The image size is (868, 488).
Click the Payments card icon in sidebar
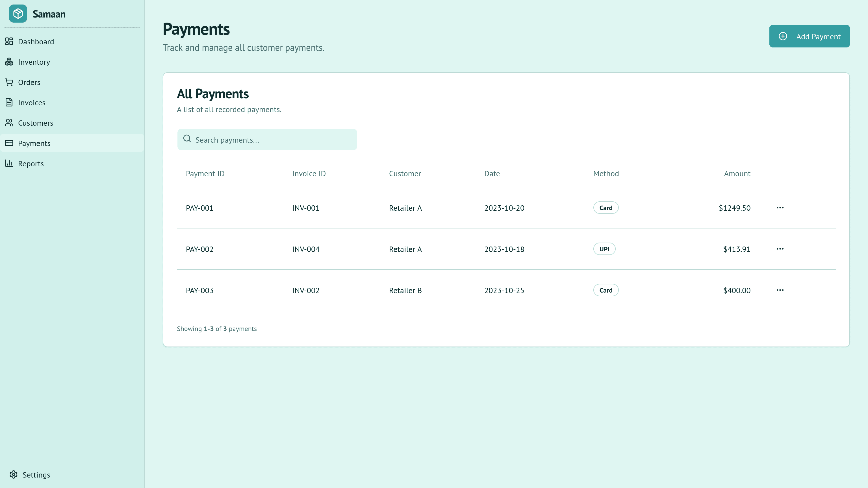(x=9, y=143)
